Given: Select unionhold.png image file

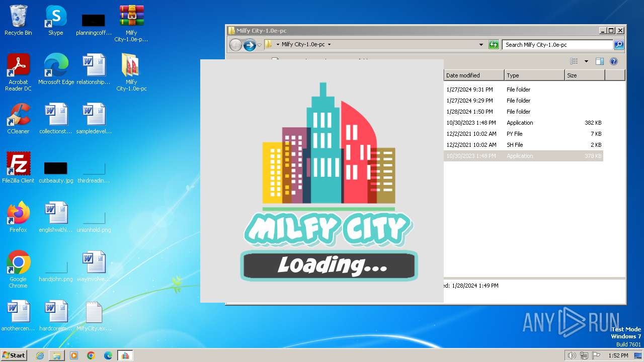Looking at the screenshot, I should tap(94, 221).
